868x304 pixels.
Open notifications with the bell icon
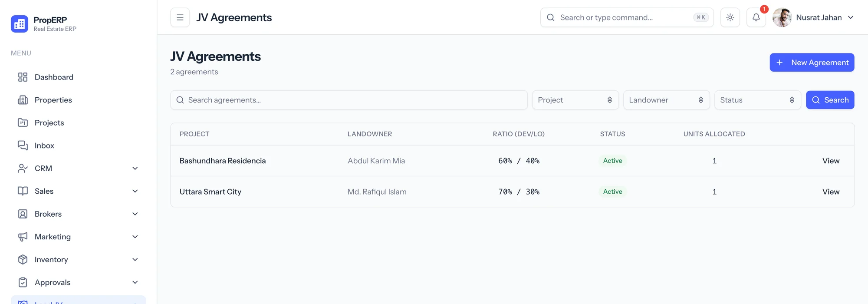coord(756,17)
